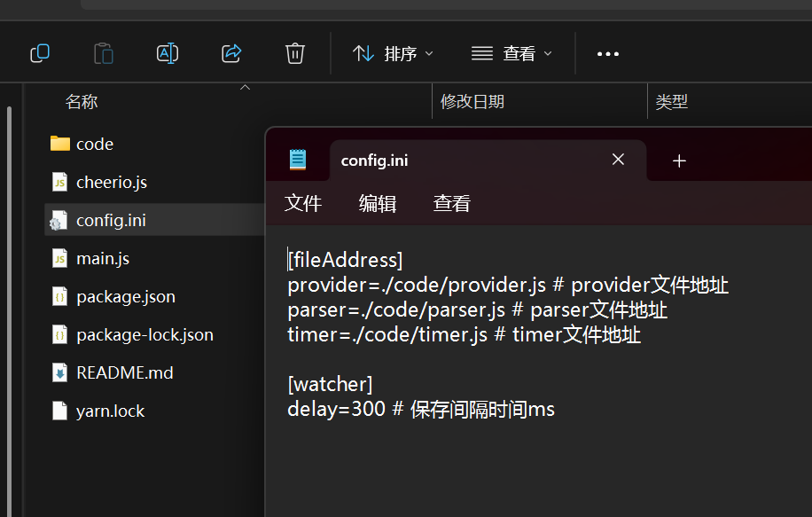The height and width of the screenshot is (517, 812).
Task: Expand the 排序 sort dropdown
Action: [394, 53]
